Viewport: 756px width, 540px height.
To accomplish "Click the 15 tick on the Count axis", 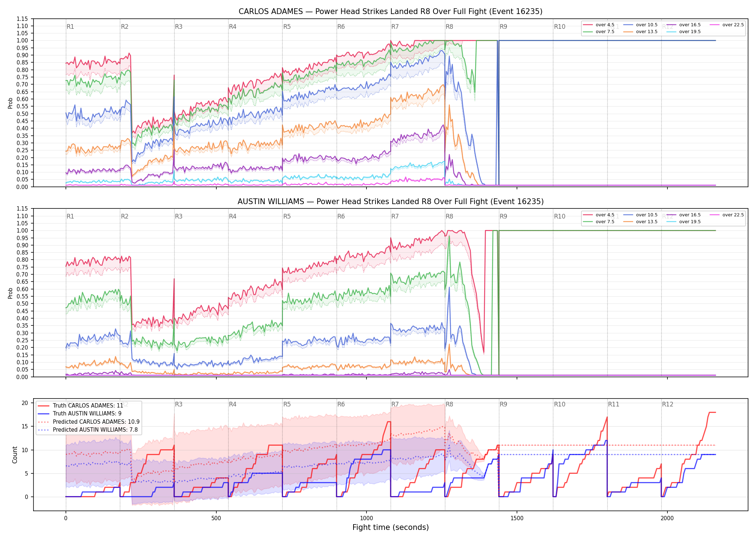I will coord(25,426).
